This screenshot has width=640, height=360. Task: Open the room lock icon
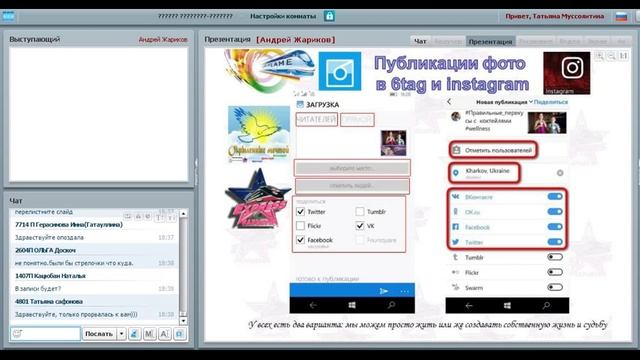tap(329, 16)
